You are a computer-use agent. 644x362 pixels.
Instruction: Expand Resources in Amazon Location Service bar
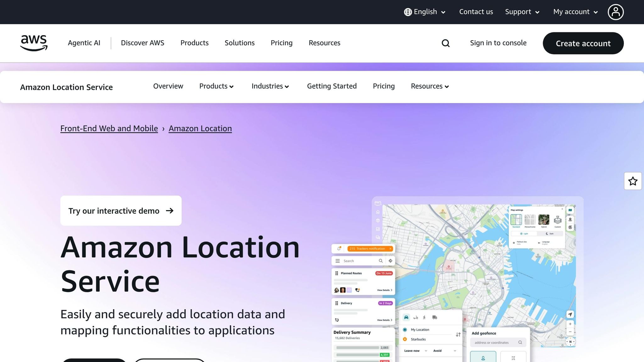[x=430, y=86]
